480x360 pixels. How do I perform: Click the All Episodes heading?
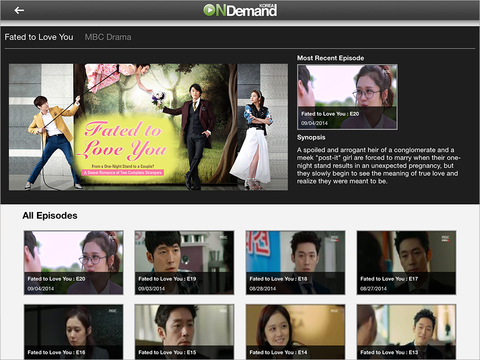(50, 216)
